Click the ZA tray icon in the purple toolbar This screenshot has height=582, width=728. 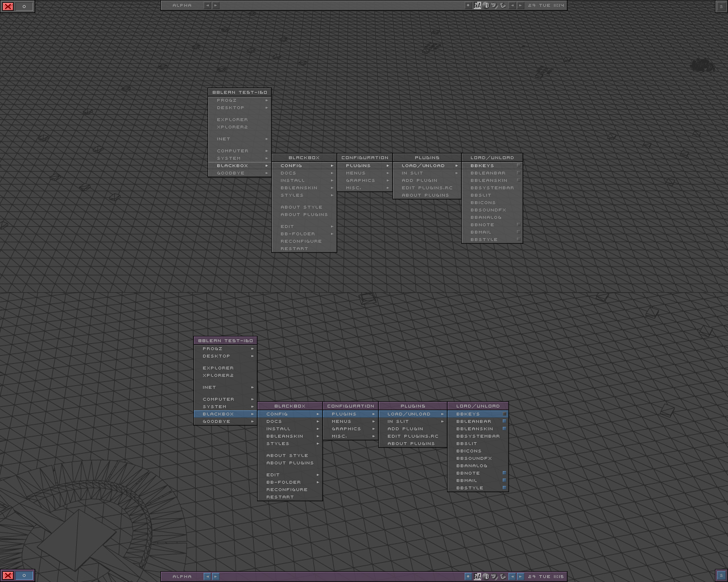[477, 576]
